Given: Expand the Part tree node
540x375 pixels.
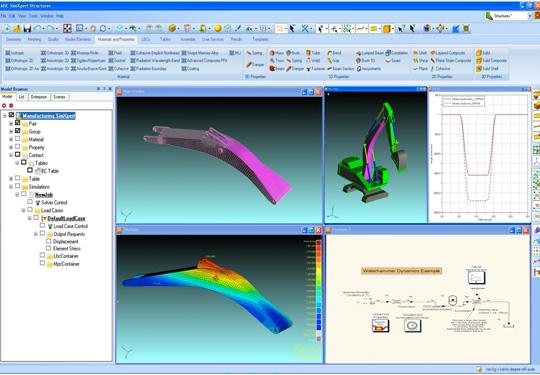Looking at the screenshot, I should pos(11,123).
